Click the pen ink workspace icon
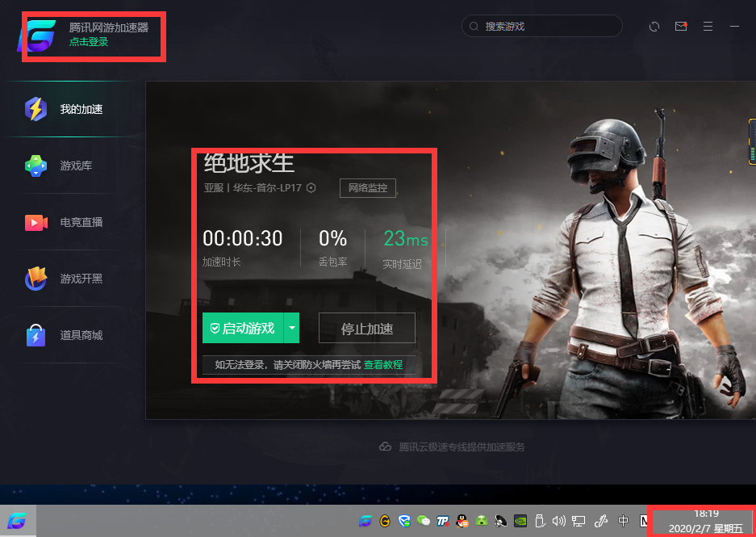 click(x=600, y=521)
